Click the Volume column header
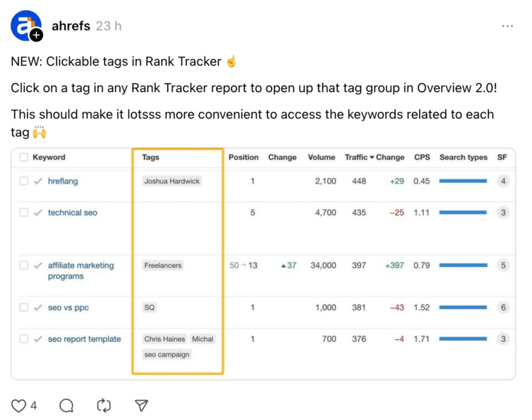532x420 pixels. [x=321, y=158]
